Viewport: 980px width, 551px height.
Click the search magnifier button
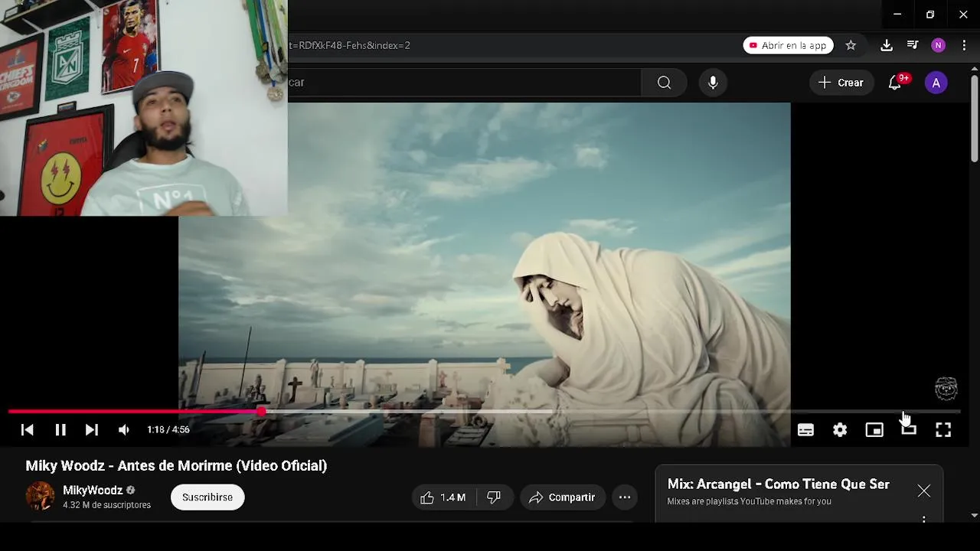664,83
